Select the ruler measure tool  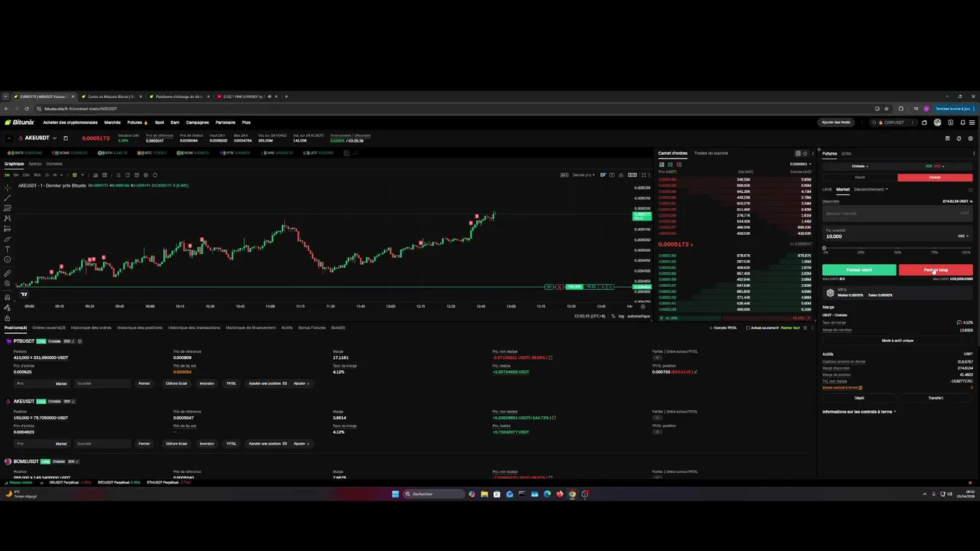pos(8,273)
